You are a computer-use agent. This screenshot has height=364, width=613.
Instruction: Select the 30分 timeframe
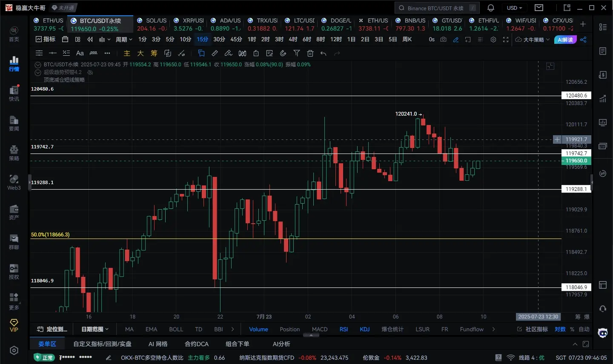coord(219,39)
